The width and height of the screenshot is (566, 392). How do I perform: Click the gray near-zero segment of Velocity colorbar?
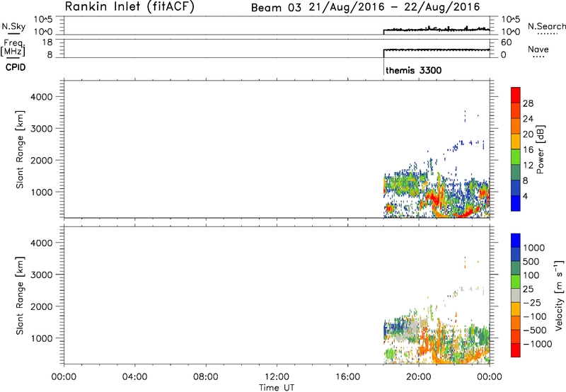tap(516, 295)
